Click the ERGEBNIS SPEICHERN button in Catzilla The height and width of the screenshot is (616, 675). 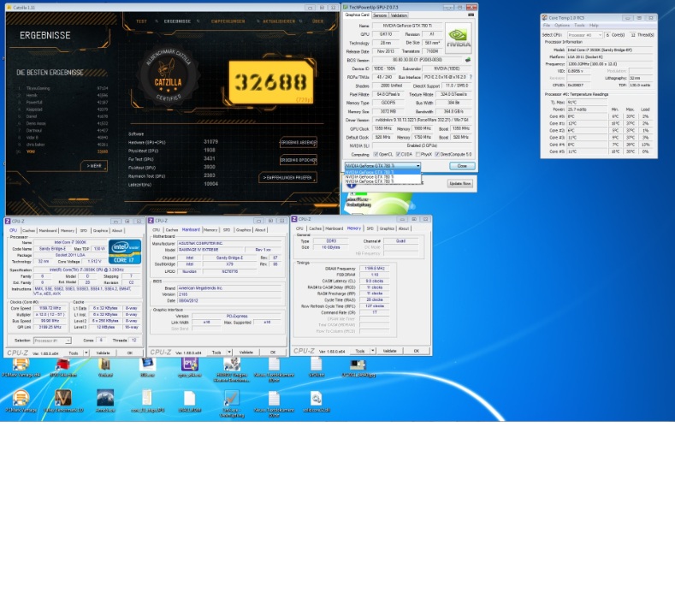(x=299, y=160)
